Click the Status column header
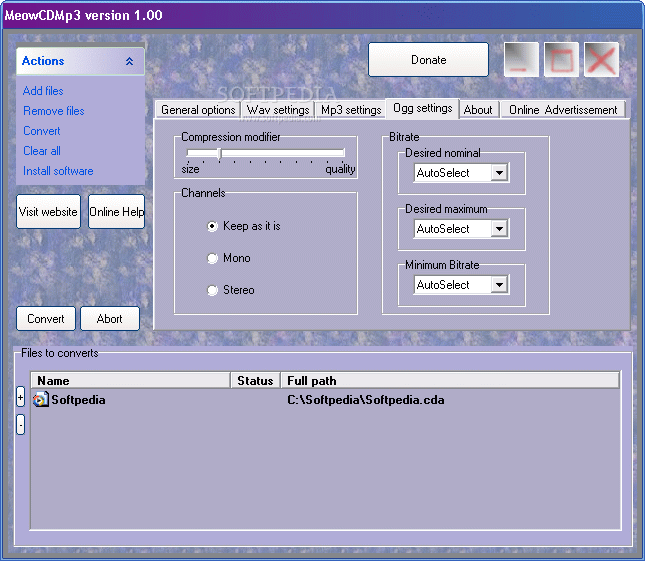The image size is (645, 561). 255,380
